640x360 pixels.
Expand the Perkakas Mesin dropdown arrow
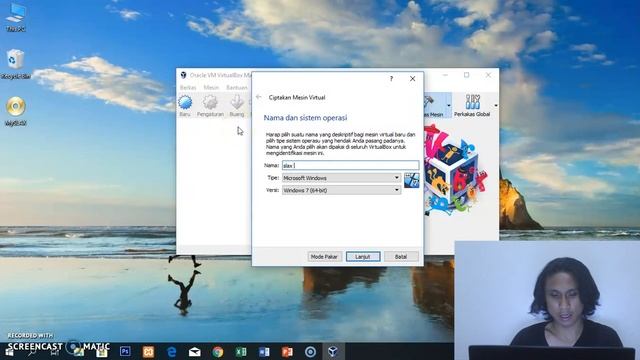(449, 105)
